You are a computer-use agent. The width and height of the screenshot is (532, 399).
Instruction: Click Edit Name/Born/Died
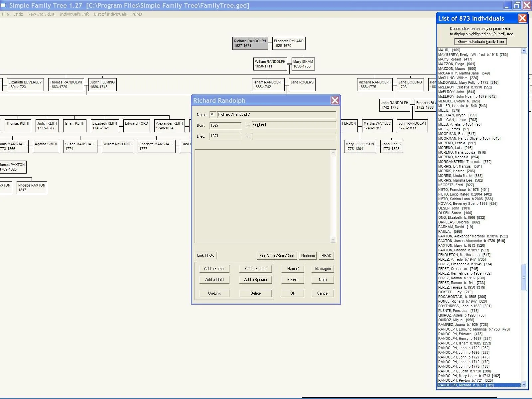coord(276,255)
